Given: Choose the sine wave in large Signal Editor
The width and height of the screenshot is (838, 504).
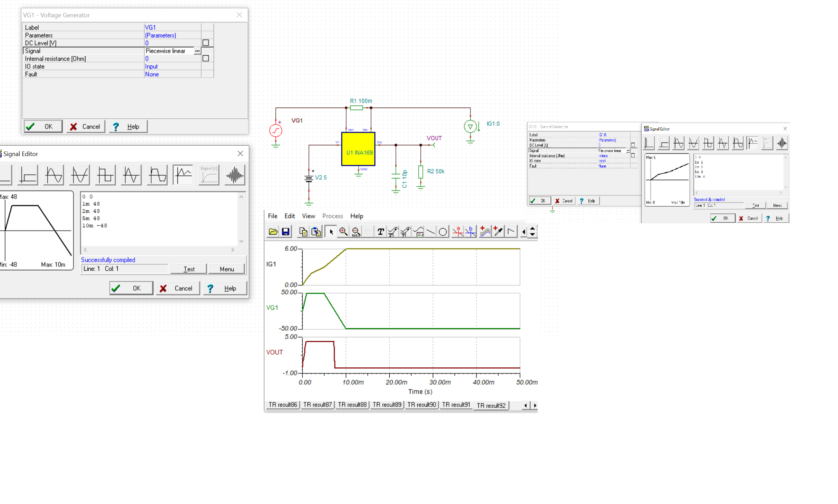Looking at the screenshot, I should [54, 175].
